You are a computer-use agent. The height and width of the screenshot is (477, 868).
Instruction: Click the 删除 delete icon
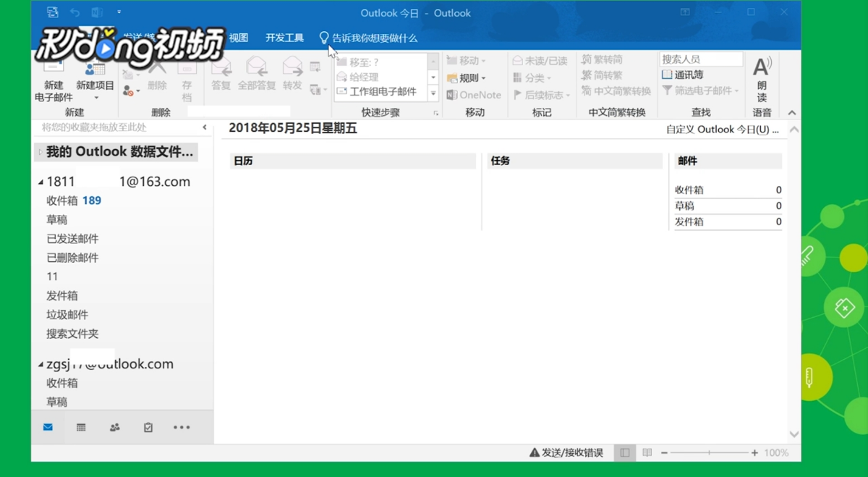(x=157, y=75)
